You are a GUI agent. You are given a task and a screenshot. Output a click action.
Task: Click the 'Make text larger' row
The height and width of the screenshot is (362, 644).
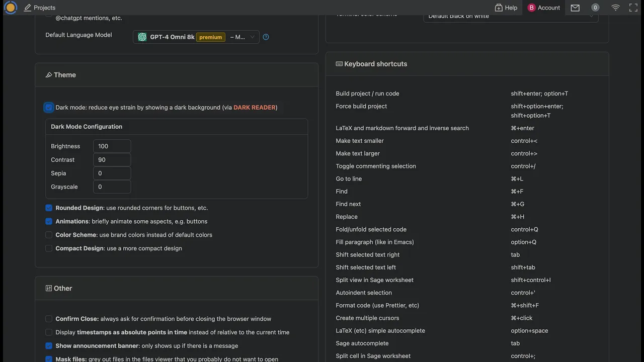click(x=467, y=153)
